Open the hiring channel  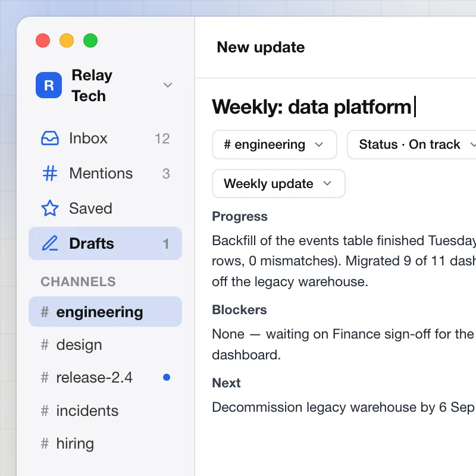[105, 443]
